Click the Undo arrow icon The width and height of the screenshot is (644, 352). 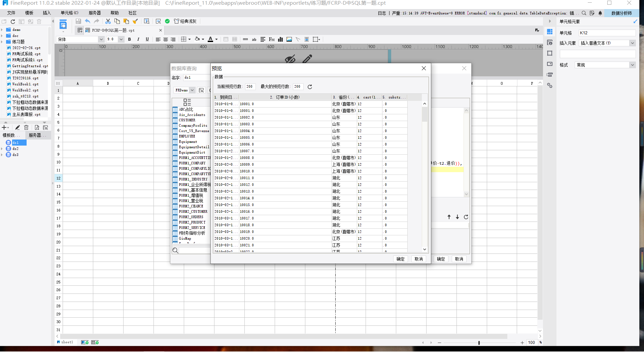[x=88, y=21]
